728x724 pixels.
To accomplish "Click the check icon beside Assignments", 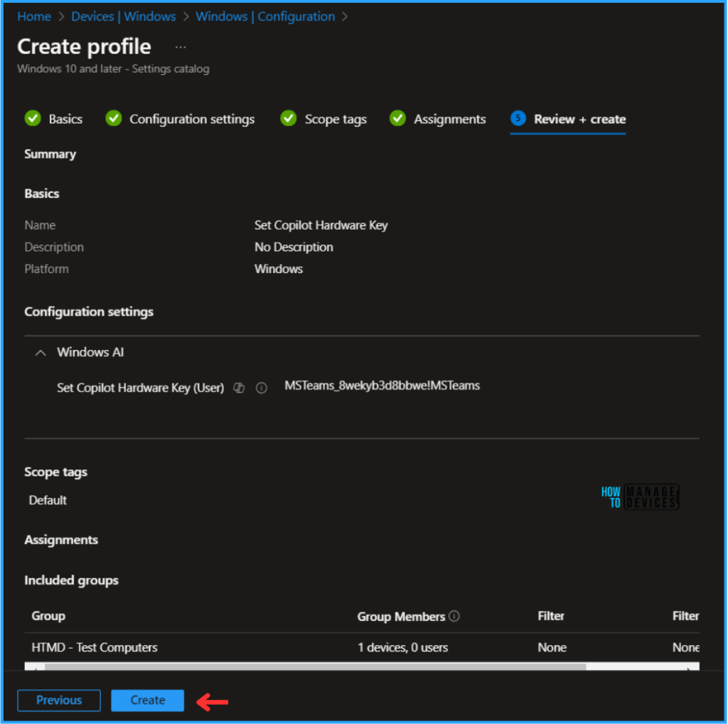I will pyautogui.click(x=397, y=119).
